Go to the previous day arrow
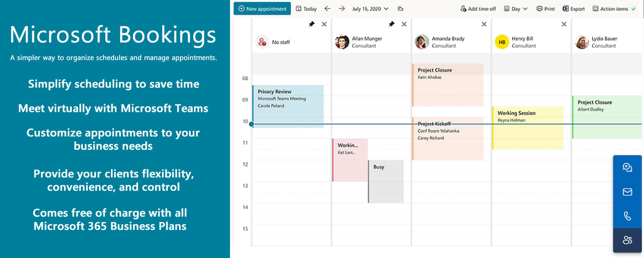The width and height of the screenshot is (644, 258). pos(327,9)
